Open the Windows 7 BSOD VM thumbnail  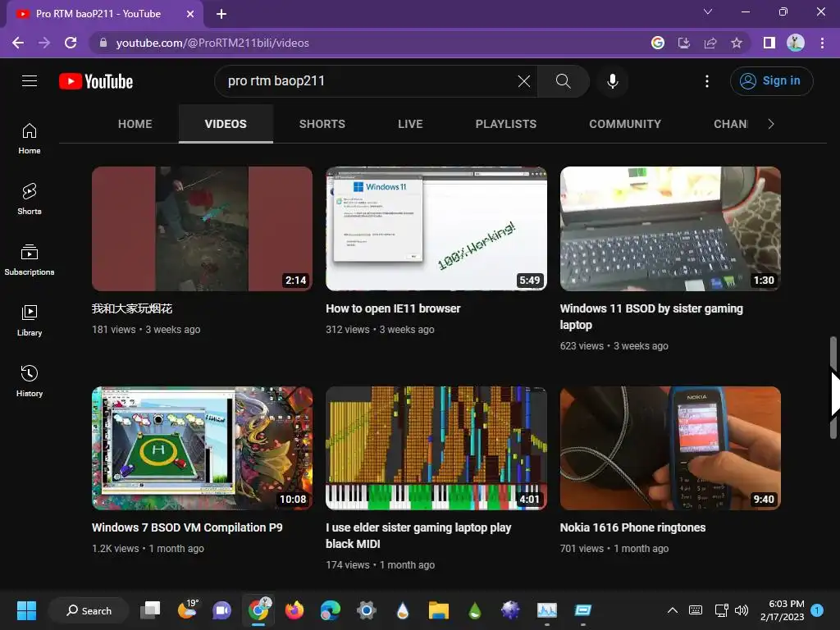click(x=202, y=448)
